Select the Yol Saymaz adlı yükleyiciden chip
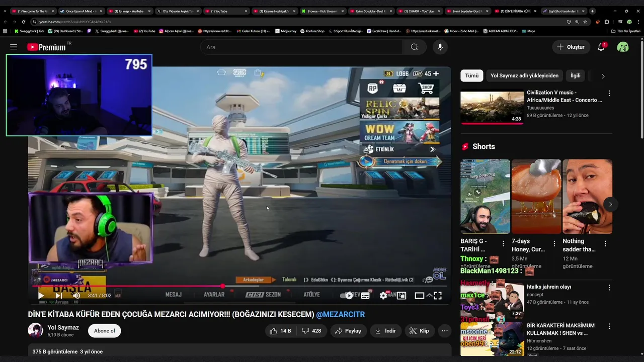The image size is (644, 362). pyautogui.click(x=524, y=75)
